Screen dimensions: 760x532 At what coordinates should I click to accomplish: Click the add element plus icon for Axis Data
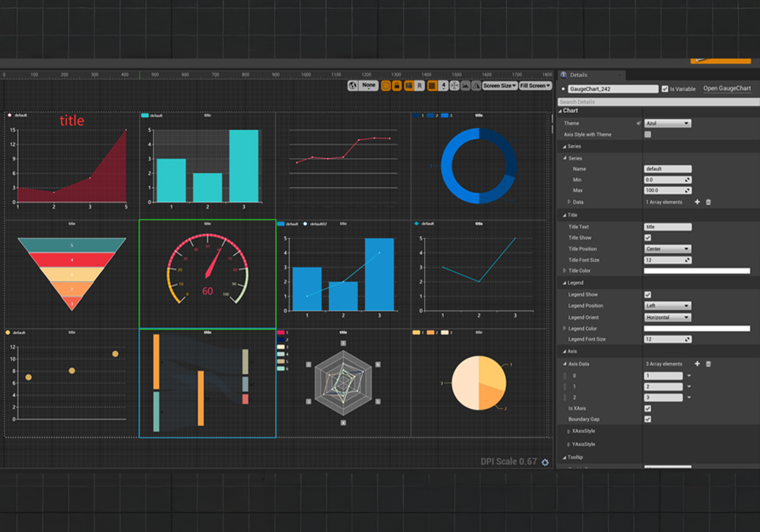pos(697,364)
